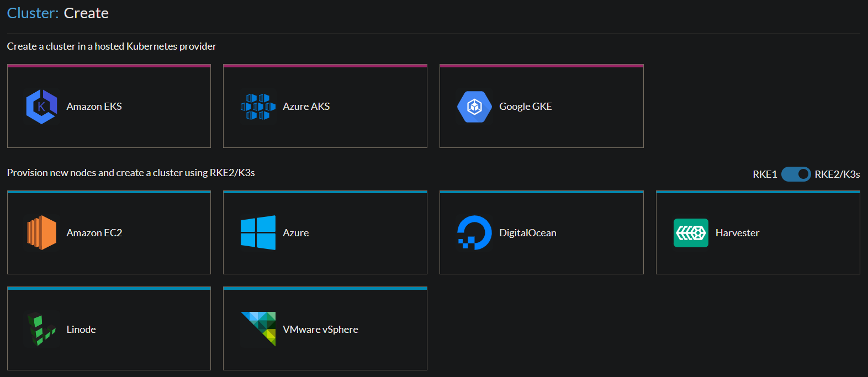Image resolution: width=868 pixels, height=377 pixels.
Task: Click the Amazon EKS hexagon logo
Action: click(x=42, y=107)
